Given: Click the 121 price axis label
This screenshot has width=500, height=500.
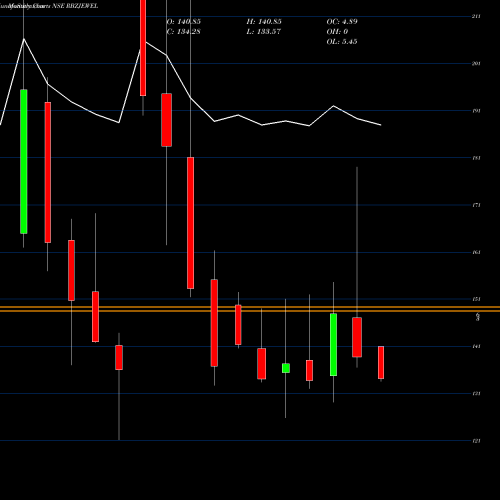Looking at the screenshot, I should (x=476, y=441).
